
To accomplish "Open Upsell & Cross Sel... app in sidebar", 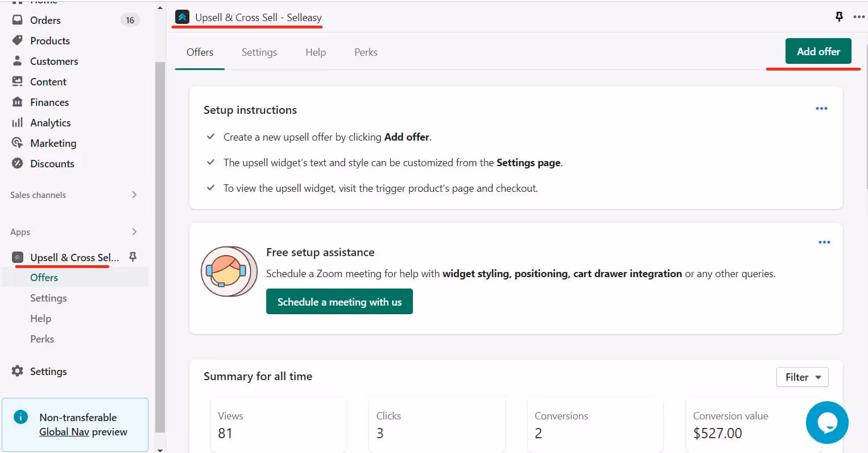I will click(x=75, y=257).
